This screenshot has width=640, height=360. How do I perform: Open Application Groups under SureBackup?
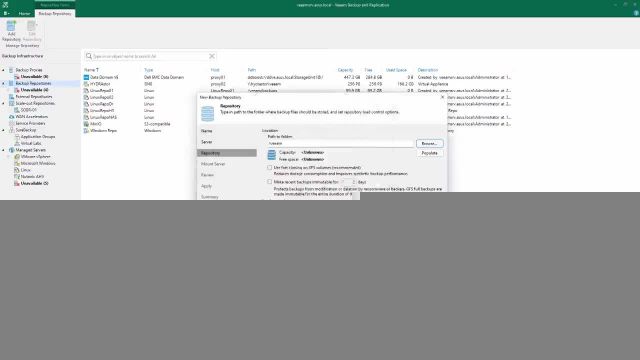[38, 137]
